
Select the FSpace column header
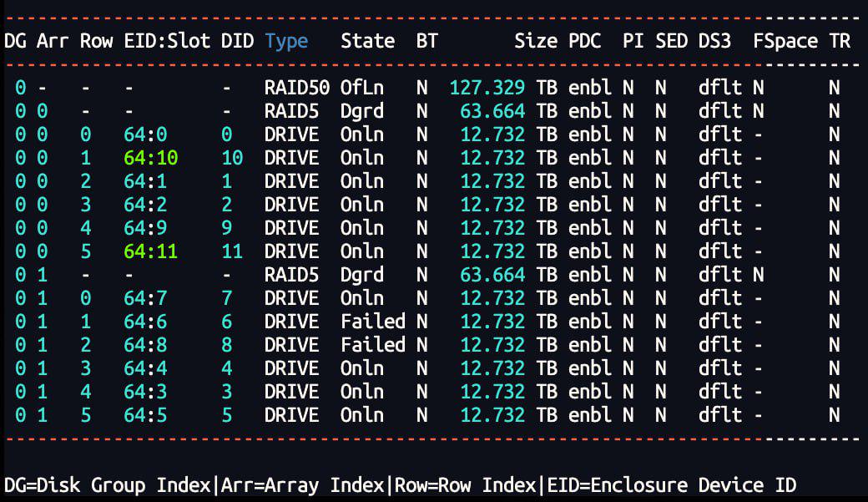pos(785,41)
